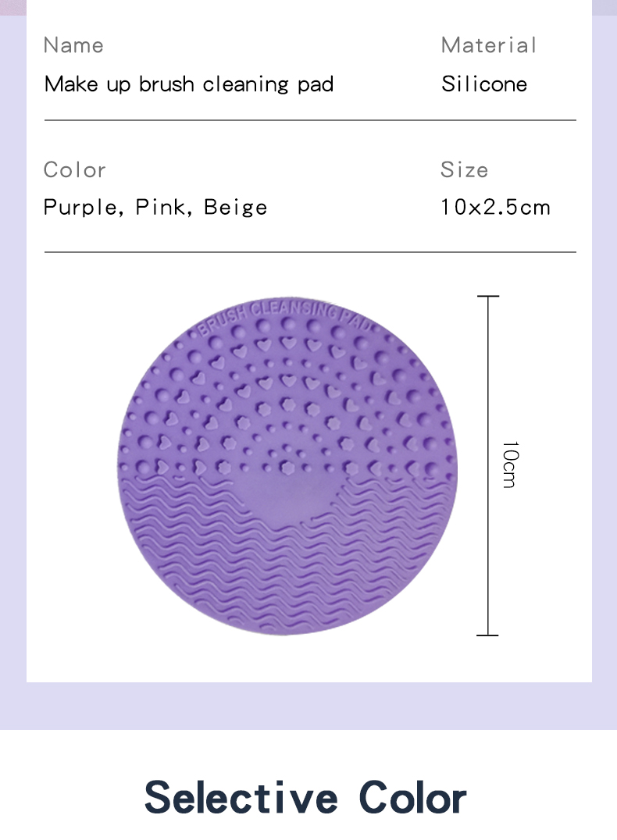Click the 'Selective Color' heading

(305, 798)
